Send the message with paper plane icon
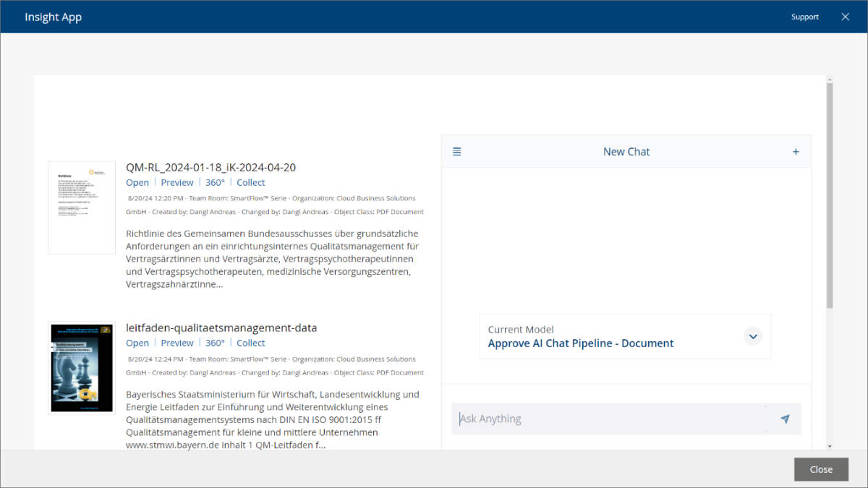This screenshot has width=868, height=488. (785, 419)
